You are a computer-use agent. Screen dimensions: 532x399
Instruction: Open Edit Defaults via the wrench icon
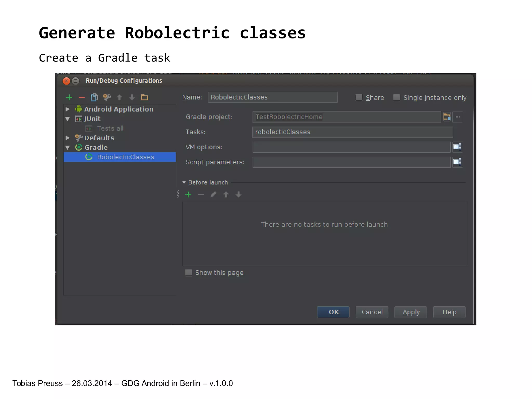(107, 97)
